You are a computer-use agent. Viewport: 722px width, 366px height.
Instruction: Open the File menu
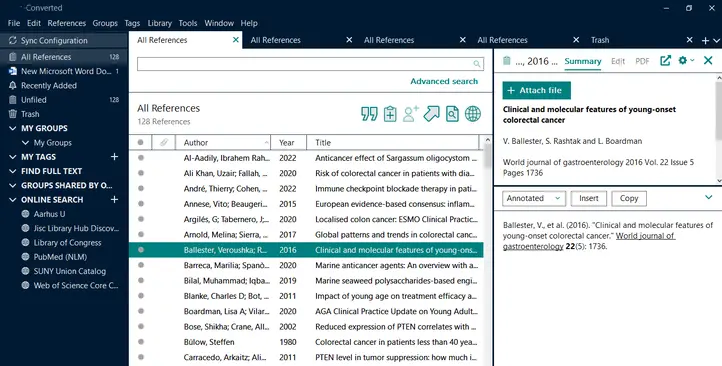14,23
